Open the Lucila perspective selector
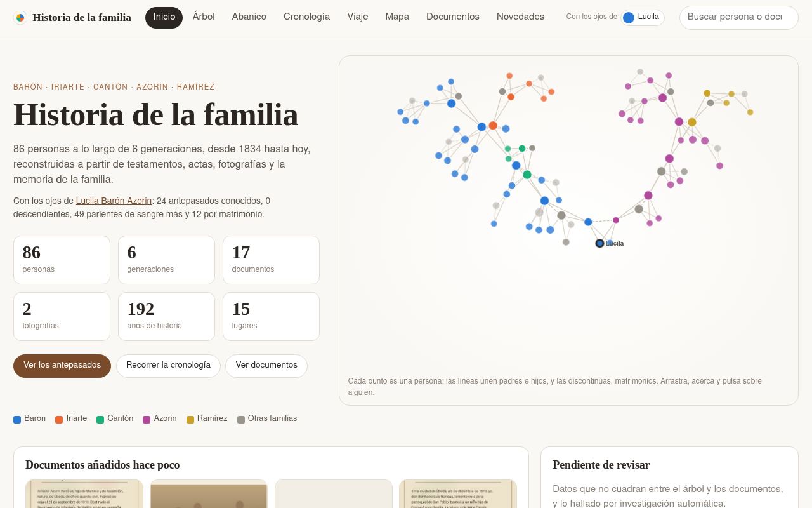812x508 pixels. [642, 17]
